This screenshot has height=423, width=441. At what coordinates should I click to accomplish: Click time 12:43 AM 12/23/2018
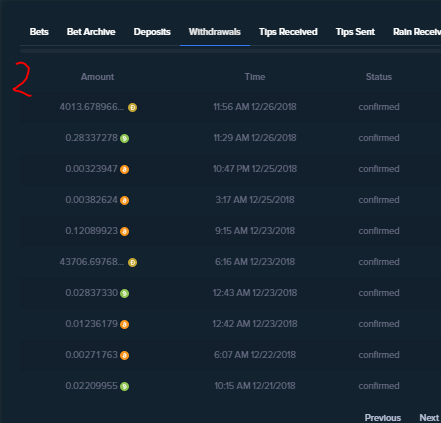[255, 293]
